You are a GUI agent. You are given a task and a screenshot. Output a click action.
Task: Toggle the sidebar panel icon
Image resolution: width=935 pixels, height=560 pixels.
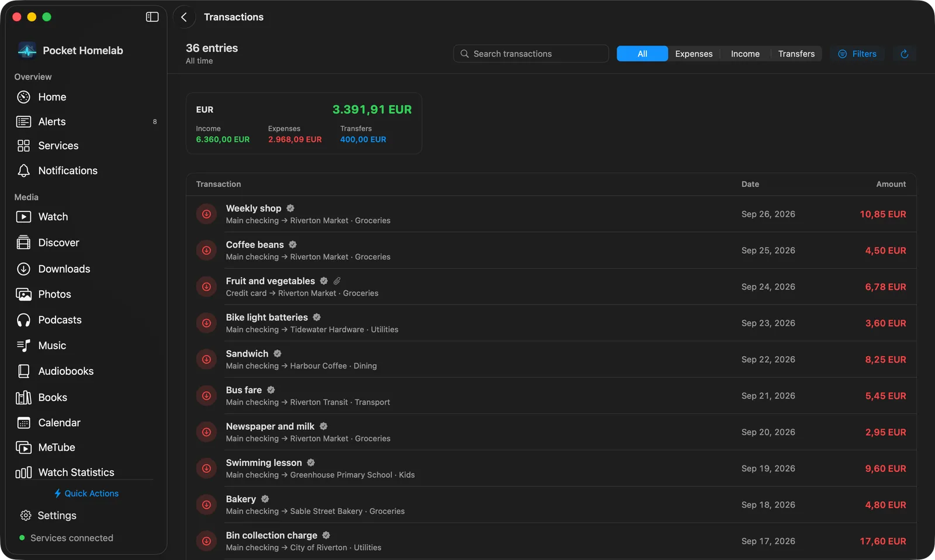[x=152, y=17]
